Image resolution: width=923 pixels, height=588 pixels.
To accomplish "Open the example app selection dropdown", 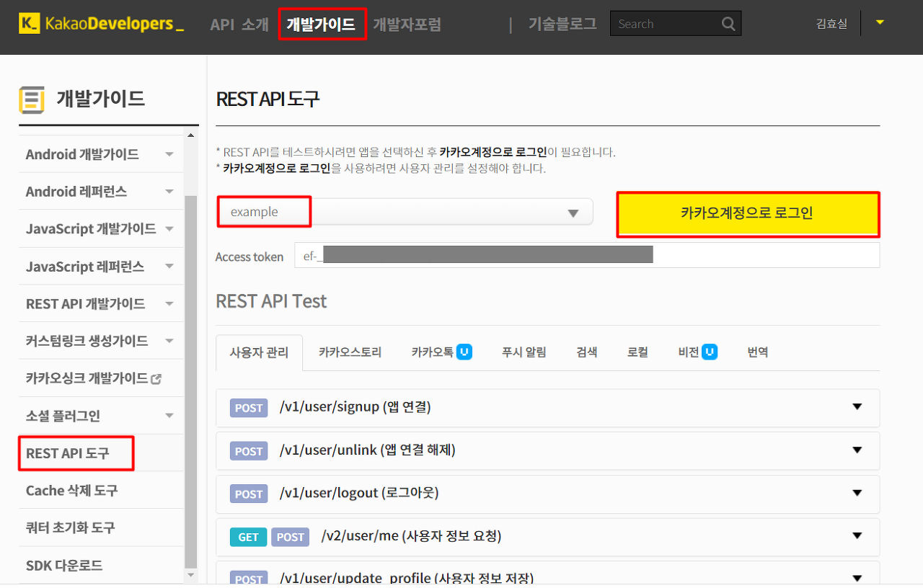I will point(405,212).
